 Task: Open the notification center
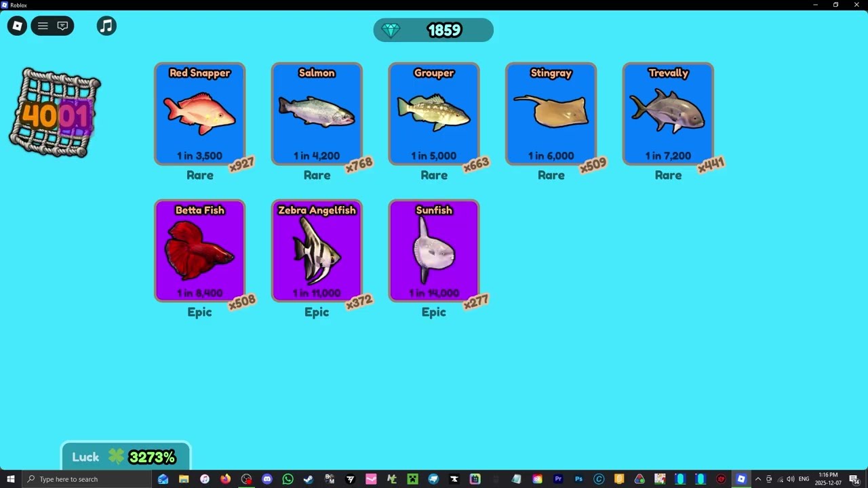pyautogui.click(x=854, y=479)
